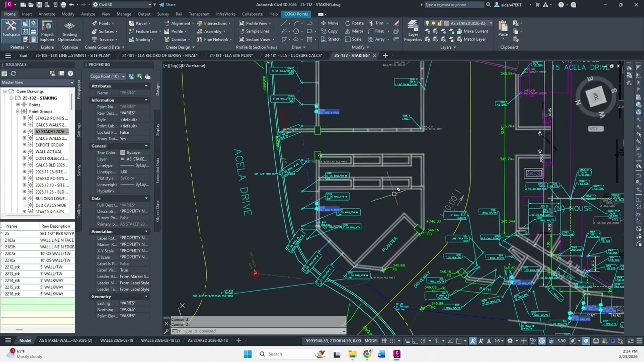The image size is (644, 362).
Task: Add a new layout tab
Action: click(x=238, y=340)
